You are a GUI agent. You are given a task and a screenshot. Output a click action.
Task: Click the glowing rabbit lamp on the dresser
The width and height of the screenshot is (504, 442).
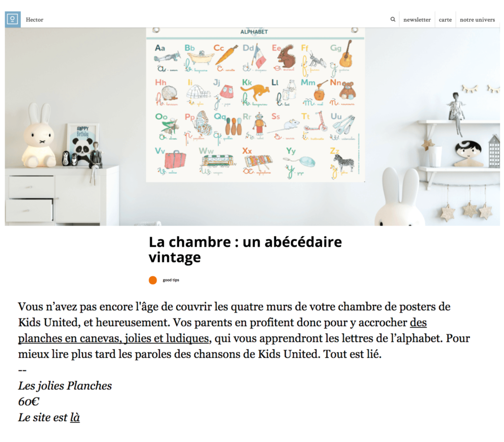click(x=39, y=135)
